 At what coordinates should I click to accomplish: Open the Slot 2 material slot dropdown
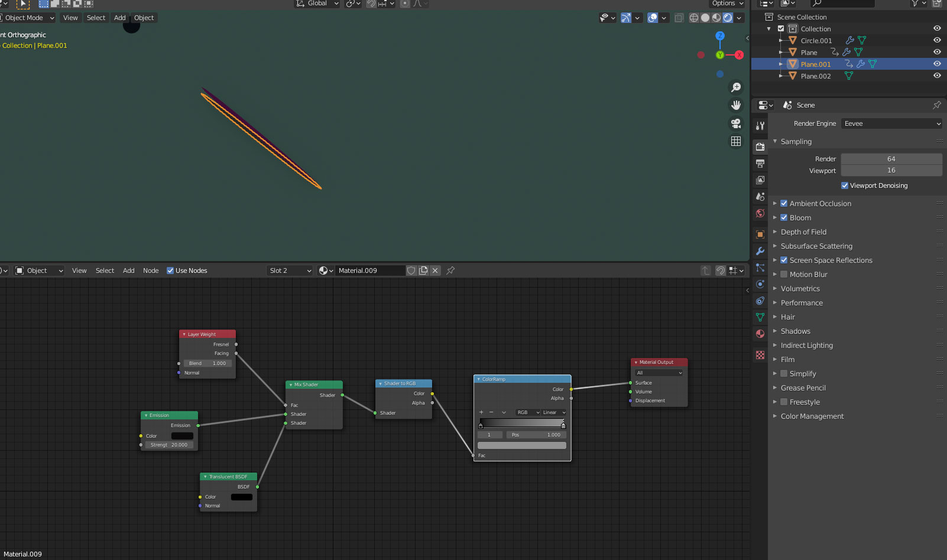coord(290,271)
